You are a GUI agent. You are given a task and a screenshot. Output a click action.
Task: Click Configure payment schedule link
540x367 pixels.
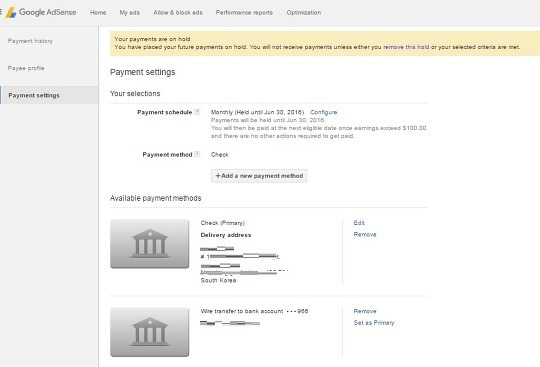pyautogui.click(x=323, y=112)
